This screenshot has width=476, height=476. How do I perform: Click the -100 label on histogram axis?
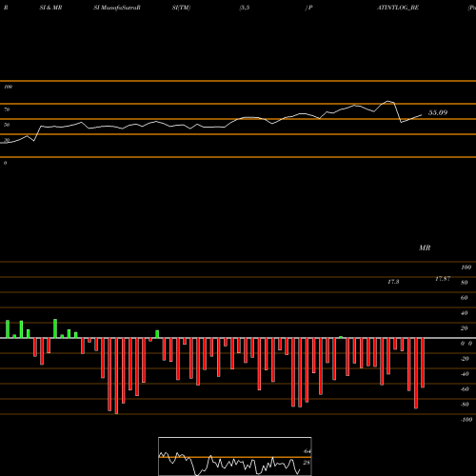click(x=466, y=420)
